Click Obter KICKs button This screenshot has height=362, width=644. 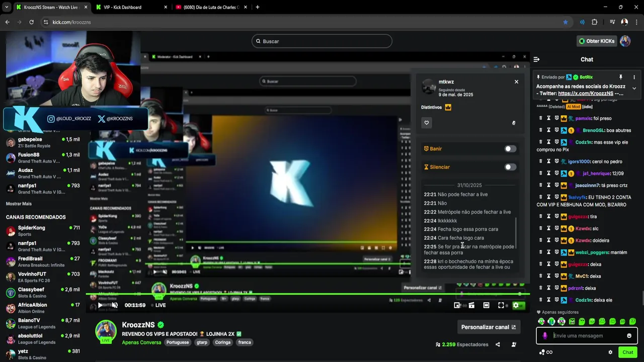tap(596, 41)
